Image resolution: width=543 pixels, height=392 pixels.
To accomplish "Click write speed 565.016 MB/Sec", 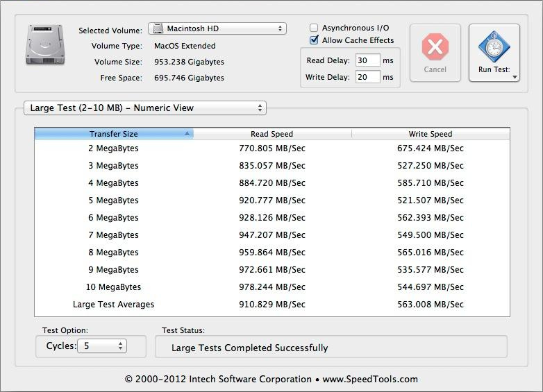I will coord(431,252).
